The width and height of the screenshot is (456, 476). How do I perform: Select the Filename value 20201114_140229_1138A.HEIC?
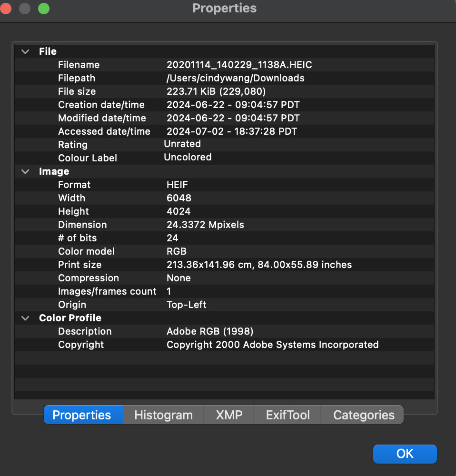click(239, 65)
